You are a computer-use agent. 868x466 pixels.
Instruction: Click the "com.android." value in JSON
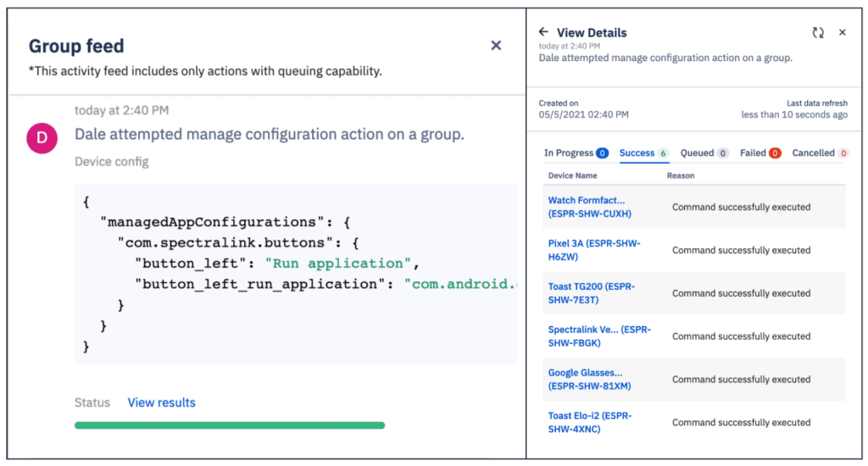click(460, 285)
